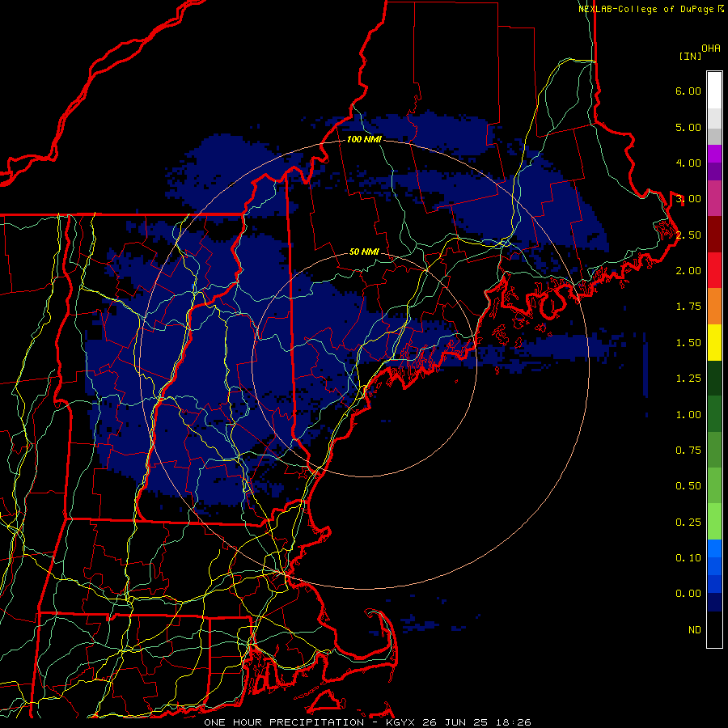Select the 2.50 legend value

(x=688, y=235)
